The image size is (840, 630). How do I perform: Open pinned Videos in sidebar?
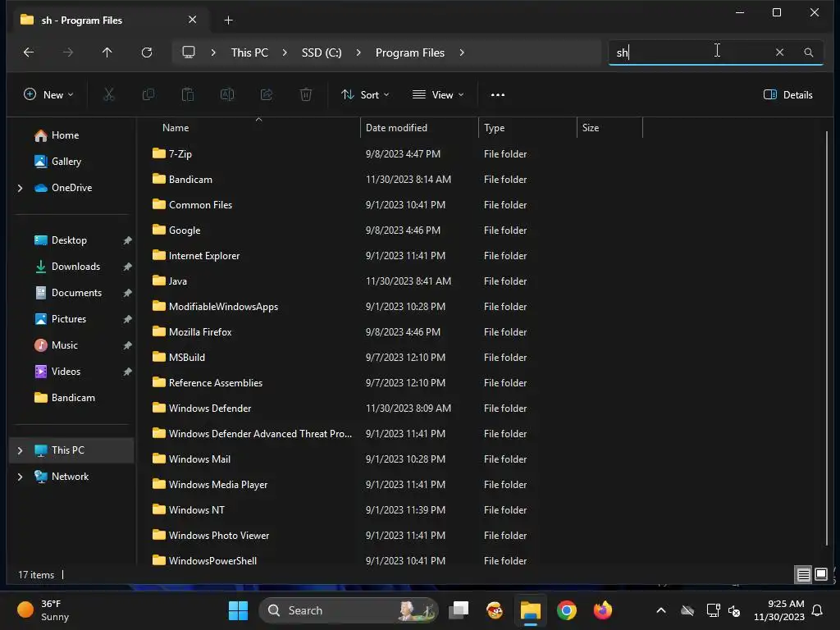click(66, 372)
